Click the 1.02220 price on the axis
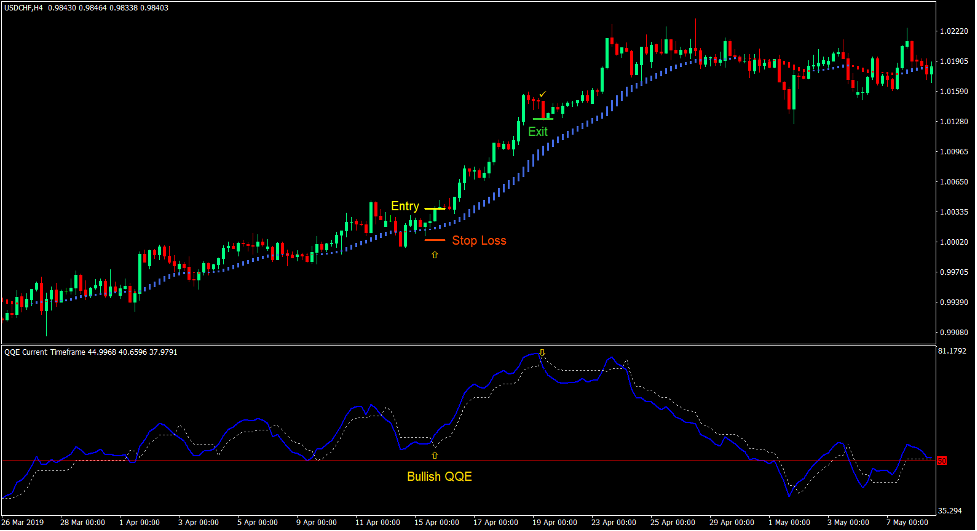This screenshot has width=977, height=531. click(x=954, y=32)
